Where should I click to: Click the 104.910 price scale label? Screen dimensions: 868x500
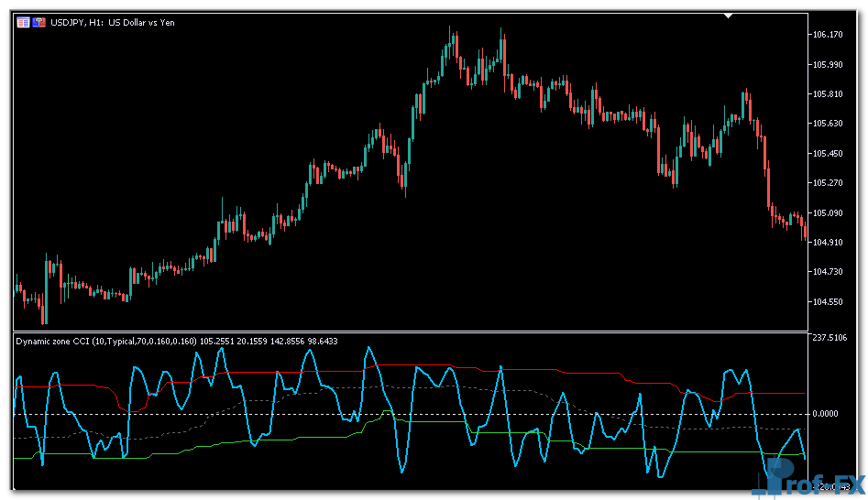pyautogui.click(x=827, y=243)
